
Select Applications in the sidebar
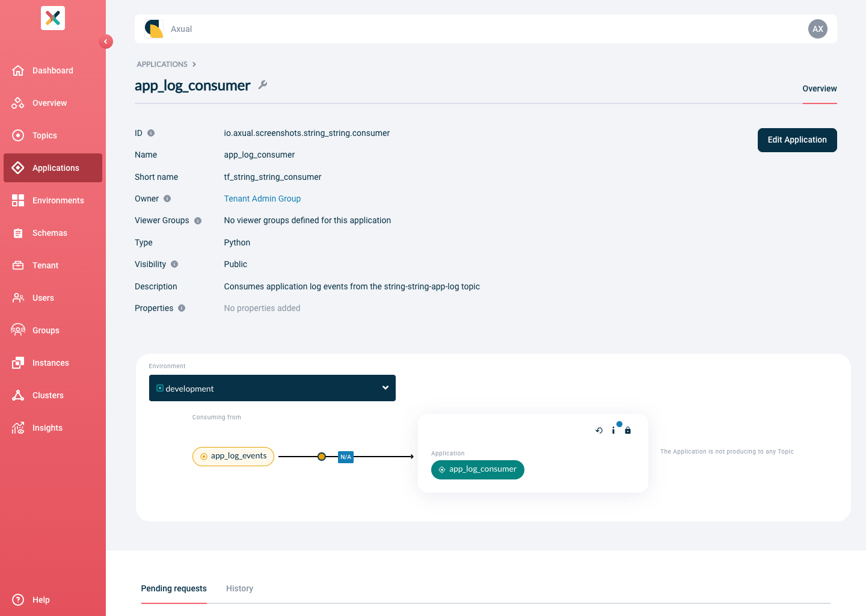click(53, 168)
